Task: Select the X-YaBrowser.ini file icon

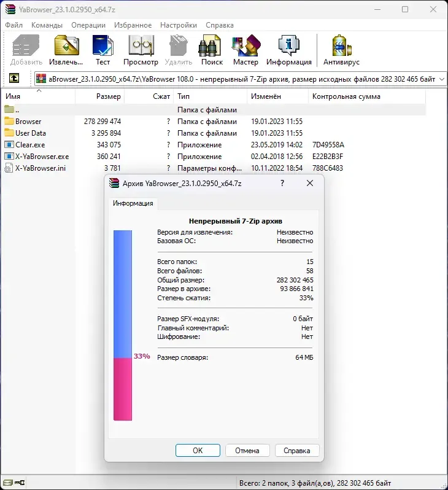Action: [9, 168]
